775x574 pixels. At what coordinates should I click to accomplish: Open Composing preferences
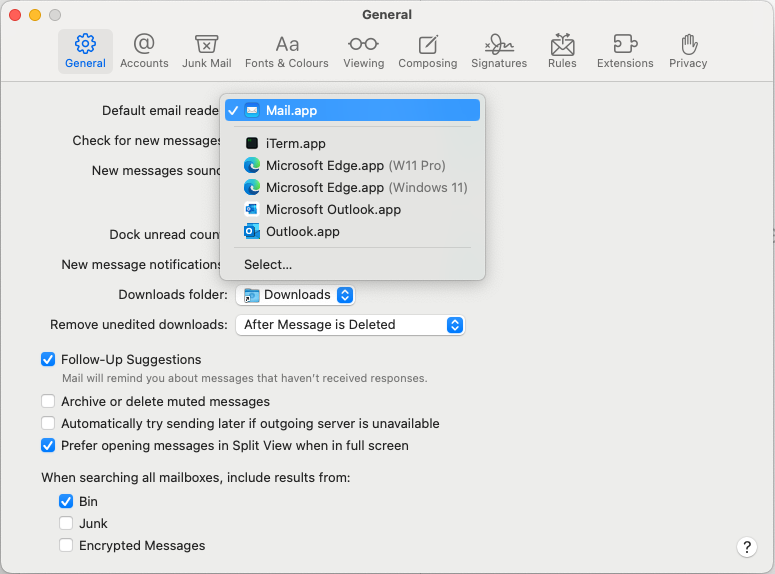tap(428, 51)
